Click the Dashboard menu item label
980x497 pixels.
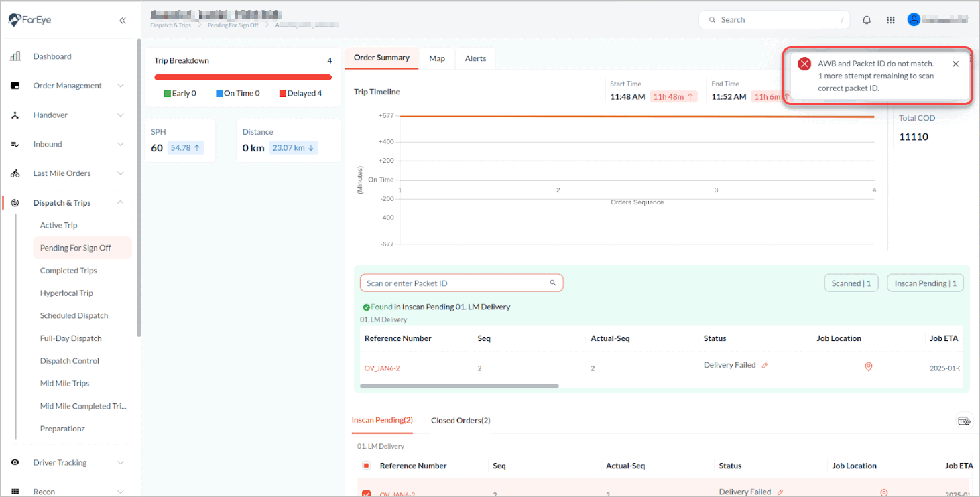[52, 57]
